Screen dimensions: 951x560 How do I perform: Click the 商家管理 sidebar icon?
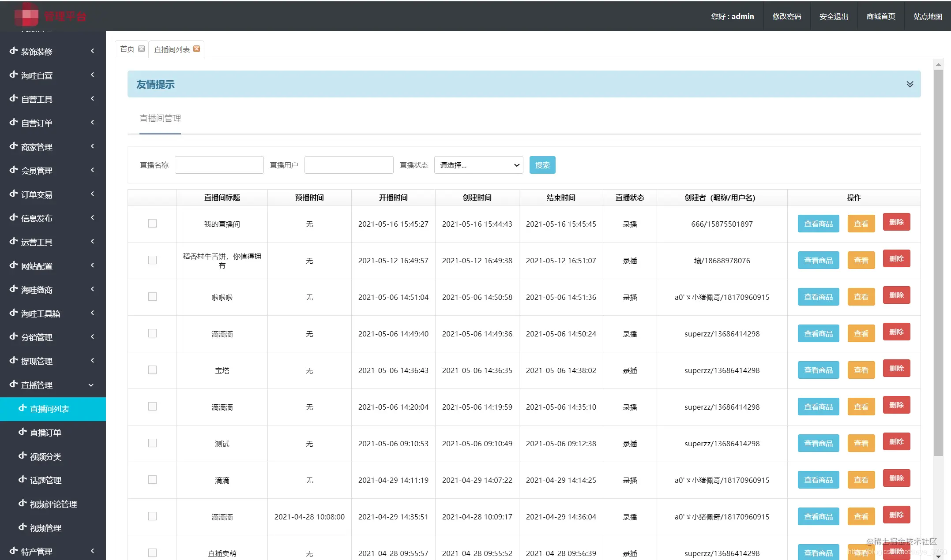[14, 146]
